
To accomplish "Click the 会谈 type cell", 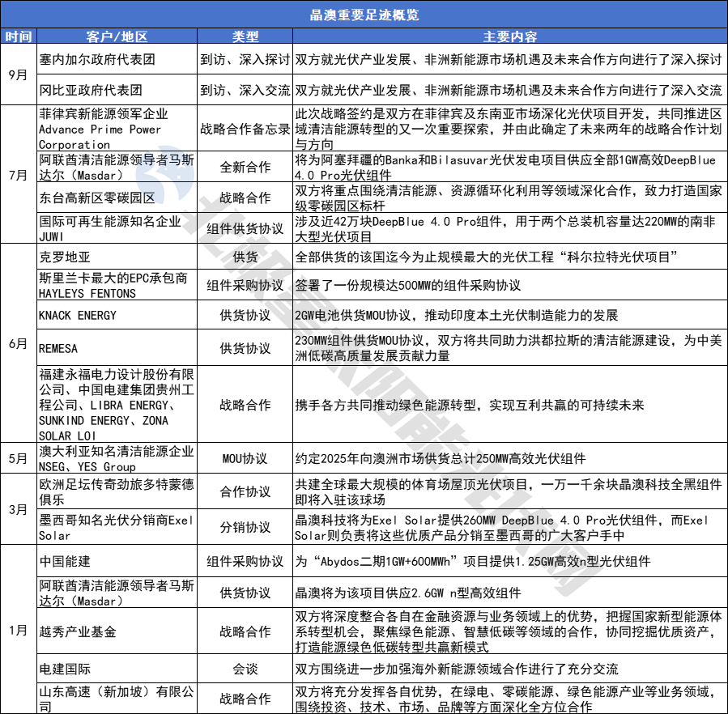I will click(245, 669).
